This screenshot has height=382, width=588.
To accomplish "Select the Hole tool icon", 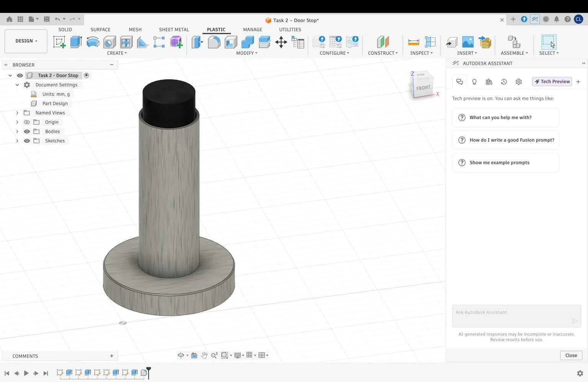I will (x=109, y=42).
